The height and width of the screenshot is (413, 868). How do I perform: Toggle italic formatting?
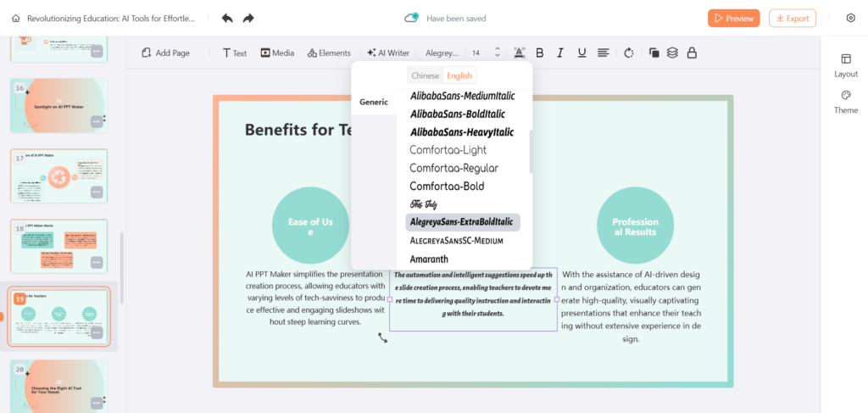pyautogui.click(x=560, y=53)
